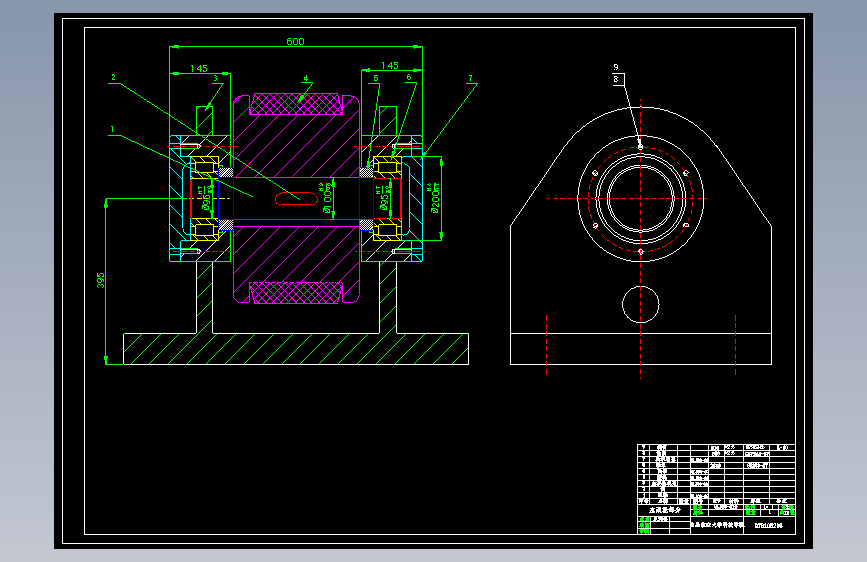867x562 pixels.
Task: Click part balloon number 6
Action: pos(409,77)
